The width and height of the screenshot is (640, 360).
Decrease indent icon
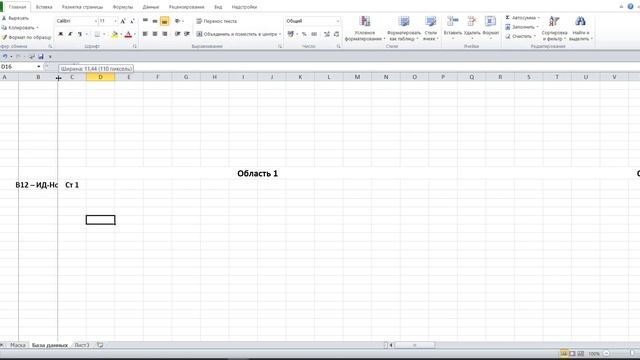pos(178,34)
